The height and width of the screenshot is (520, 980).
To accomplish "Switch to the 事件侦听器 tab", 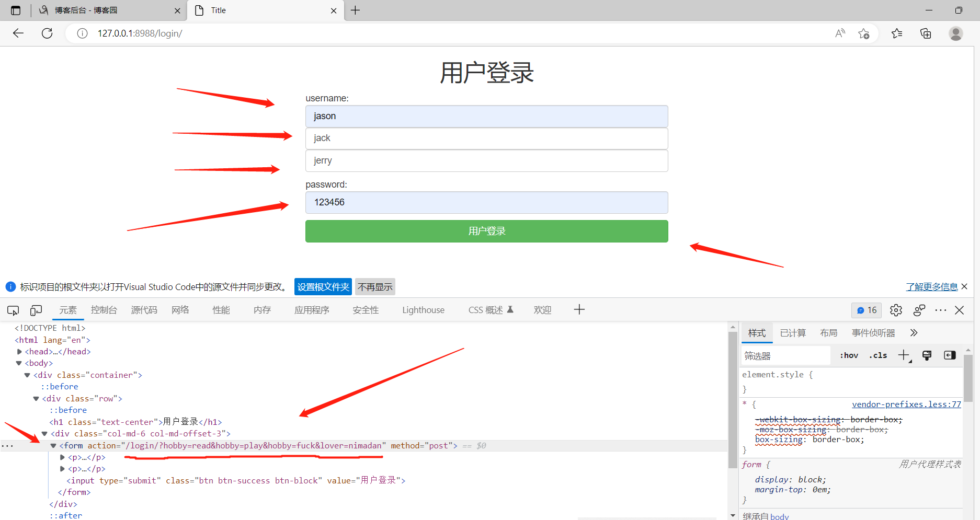I will [x=873, y=333].
